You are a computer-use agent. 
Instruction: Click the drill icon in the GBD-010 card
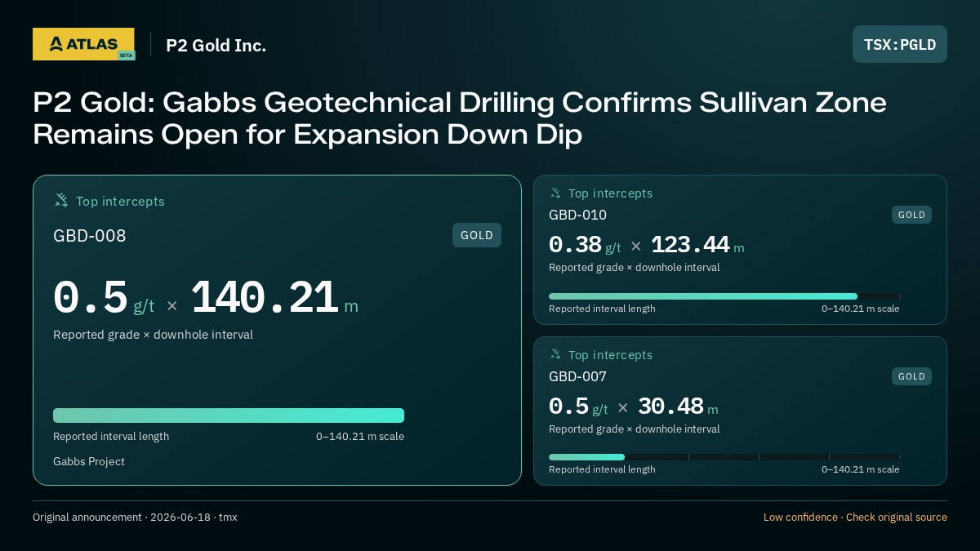[555, 193]
